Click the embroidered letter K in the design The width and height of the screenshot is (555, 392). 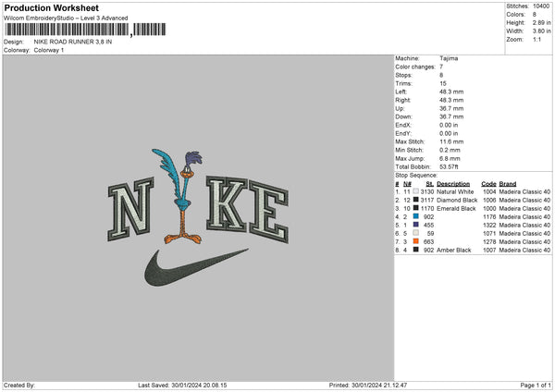coord(227,204)
